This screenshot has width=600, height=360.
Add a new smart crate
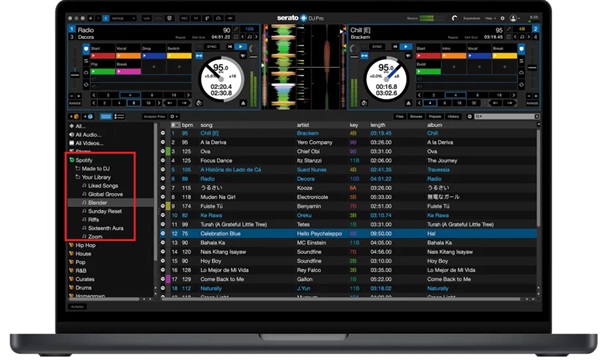tap(88, 116)
